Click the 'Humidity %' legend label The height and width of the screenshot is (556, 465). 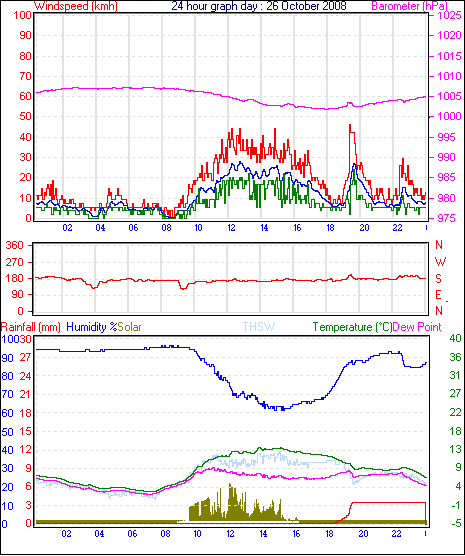pyautogui.click(x=92, y=327)
